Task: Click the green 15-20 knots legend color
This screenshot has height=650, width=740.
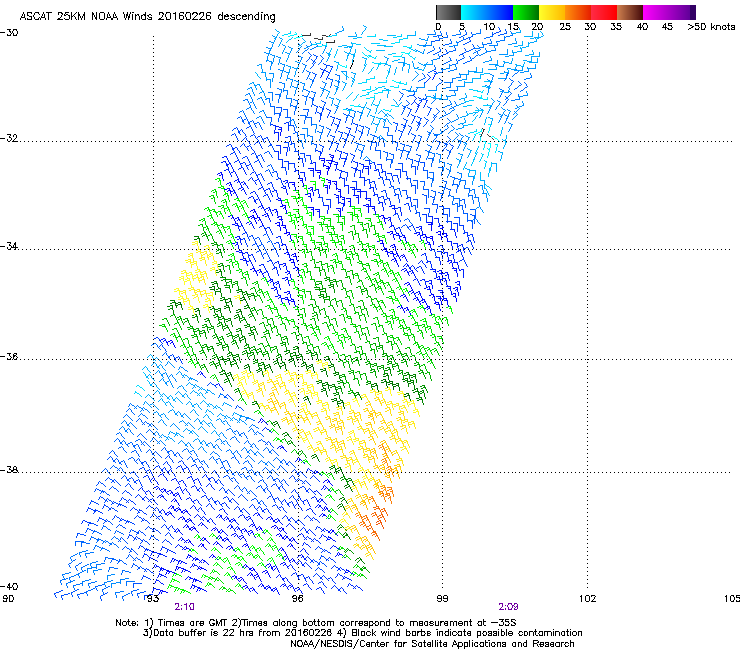Action: 526,12
